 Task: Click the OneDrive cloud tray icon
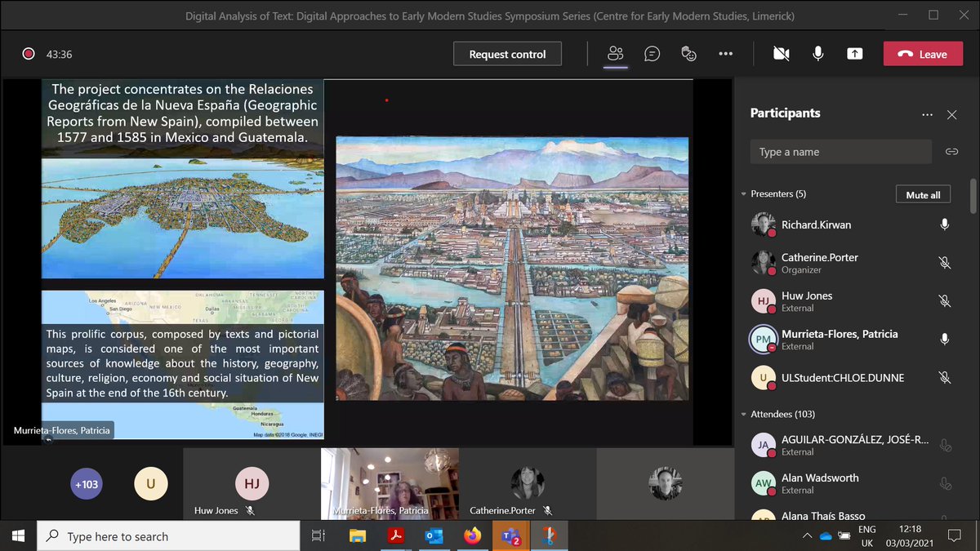(825, 536)
